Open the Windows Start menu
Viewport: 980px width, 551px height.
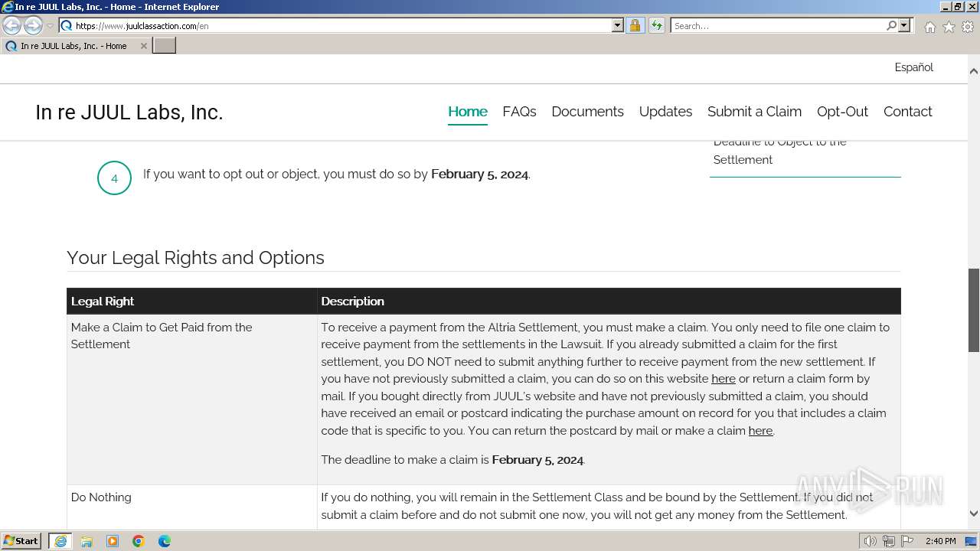coord(21,541)
